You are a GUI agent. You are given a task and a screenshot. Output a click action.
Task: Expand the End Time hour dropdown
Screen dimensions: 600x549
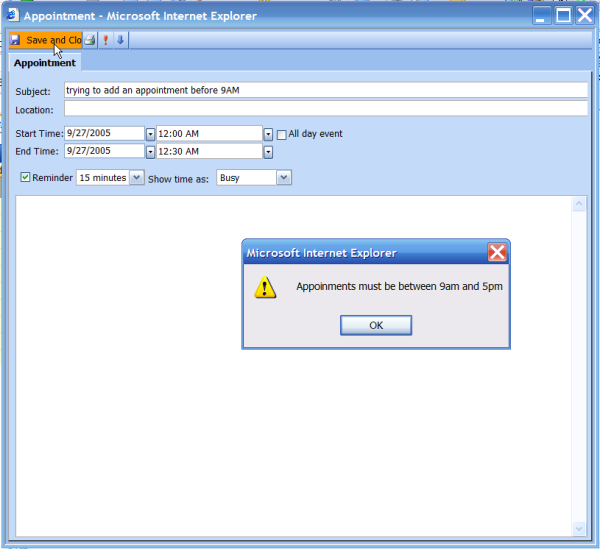pyautogui.click(x=268, y=152)
